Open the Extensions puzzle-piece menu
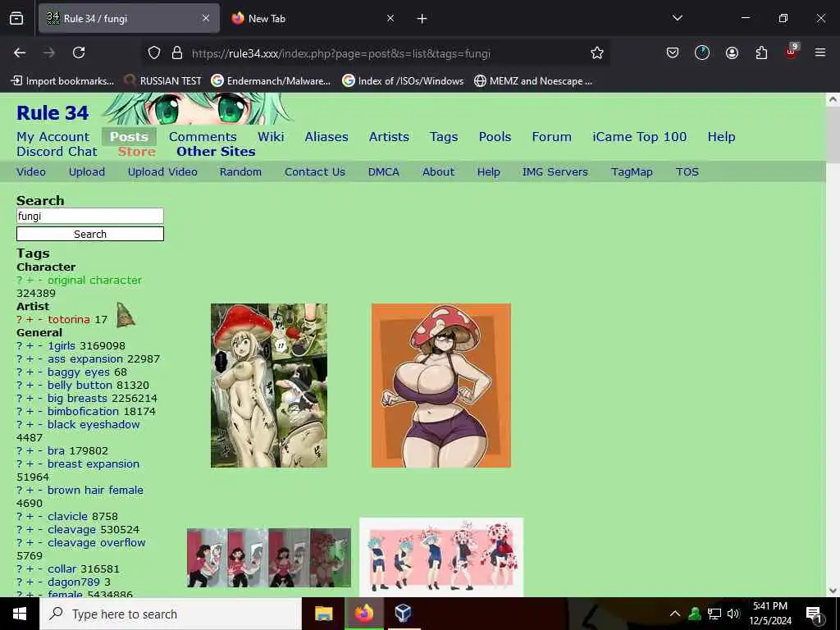840x630 pixels. [x=761, y=52]
